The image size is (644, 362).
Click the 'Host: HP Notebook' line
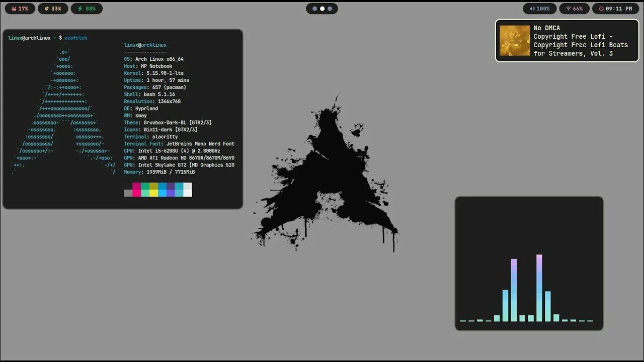coord(148,66)
